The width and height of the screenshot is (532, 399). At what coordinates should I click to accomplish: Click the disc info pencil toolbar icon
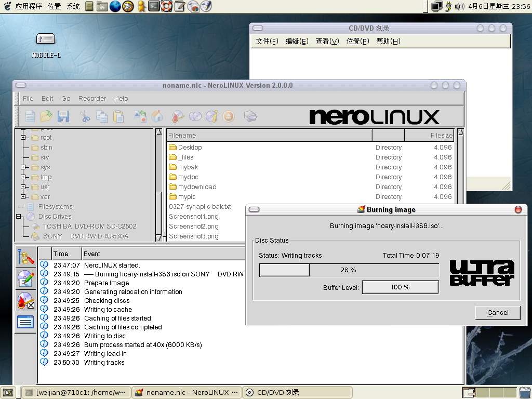click(212, 116)
